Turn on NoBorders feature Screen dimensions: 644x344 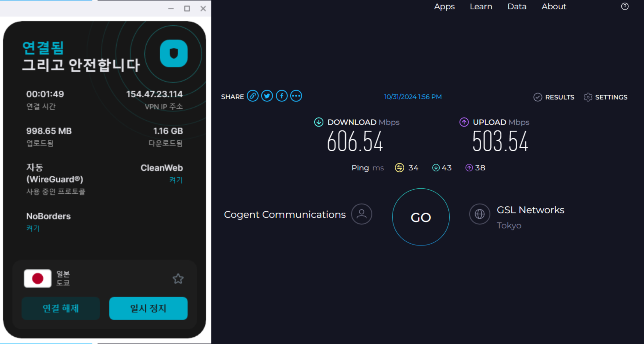pos(33,228)
